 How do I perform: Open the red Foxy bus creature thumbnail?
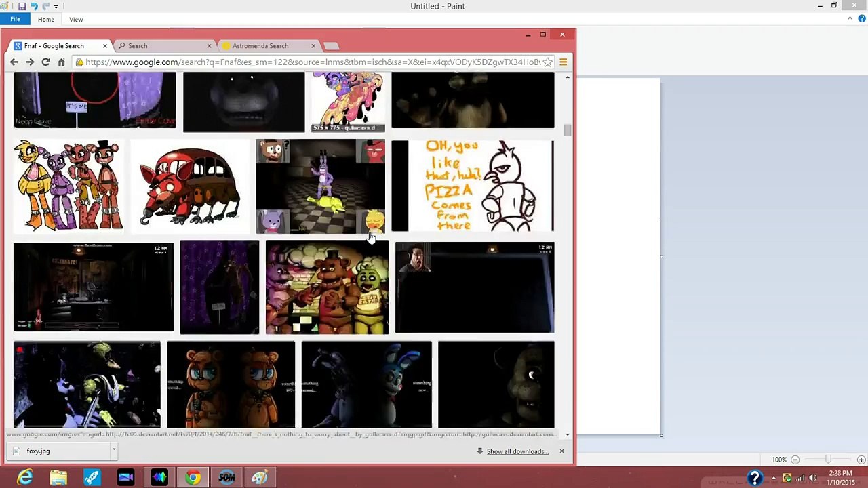(190, 186)
